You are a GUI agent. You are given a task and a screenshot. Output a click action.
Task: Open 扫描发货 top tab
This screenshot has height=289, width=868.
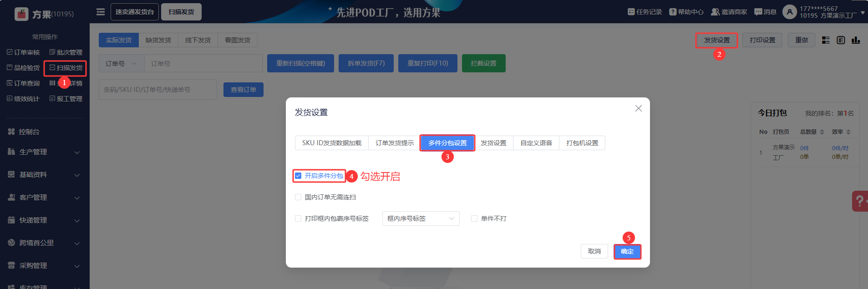[181, 12]
